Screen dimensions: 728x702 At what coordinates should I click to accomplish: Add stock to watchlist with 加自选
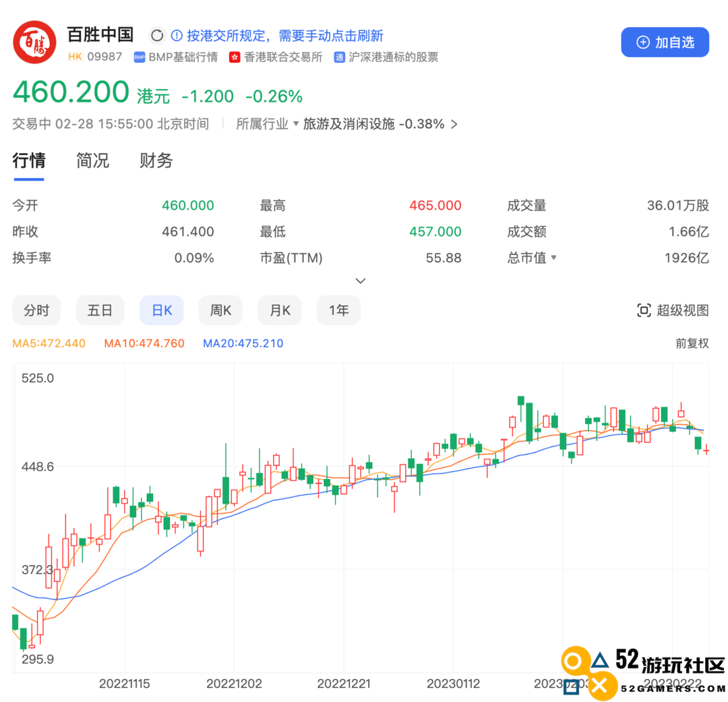(x=665, y=42)
